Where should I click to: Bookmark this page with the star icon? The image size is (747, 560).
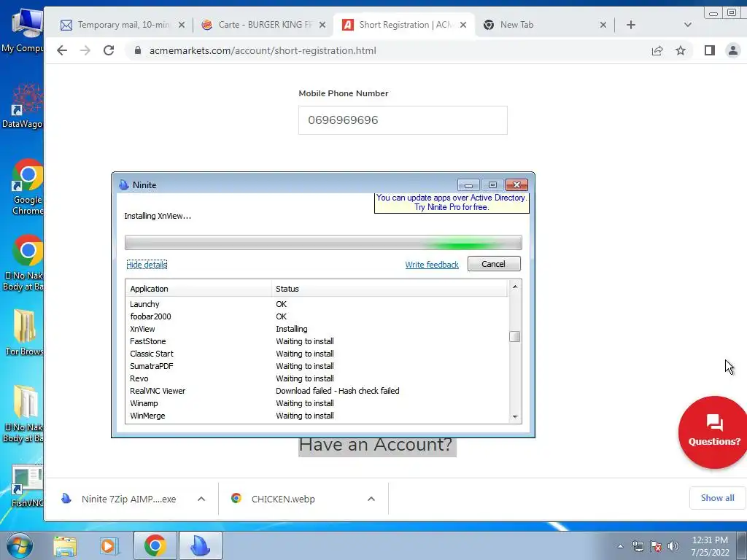(681, 50)
